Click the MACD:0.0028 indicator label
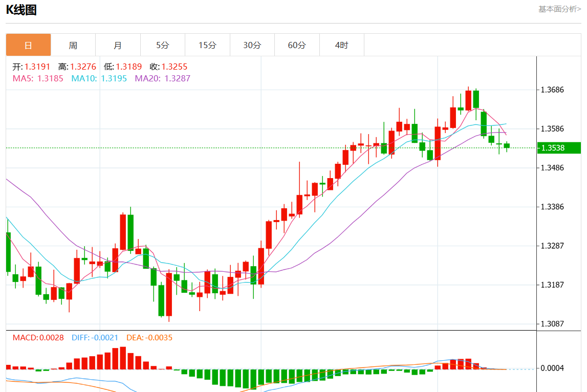Screen dimensions: 587x392 38,338
